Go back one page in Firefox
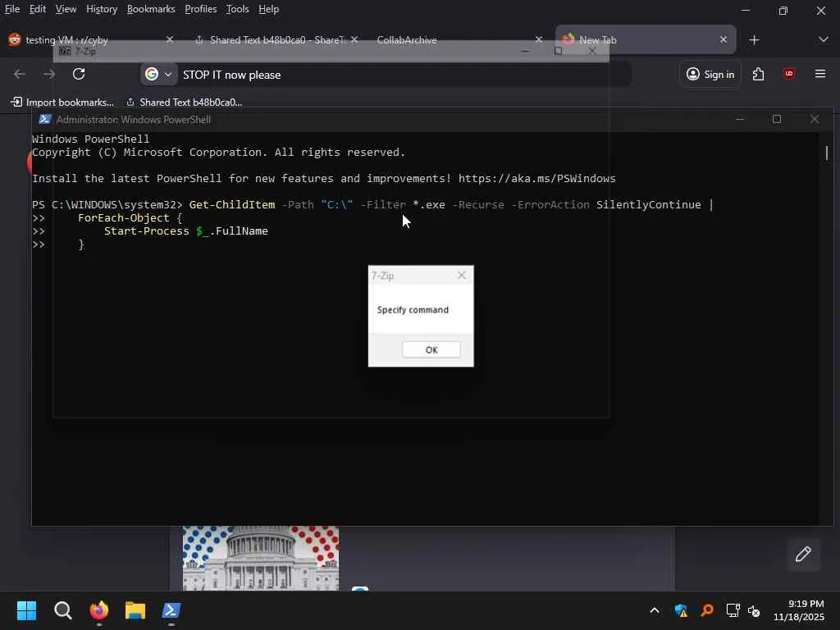The height and width of the screenshot is (630, 840). pos(20,74)
